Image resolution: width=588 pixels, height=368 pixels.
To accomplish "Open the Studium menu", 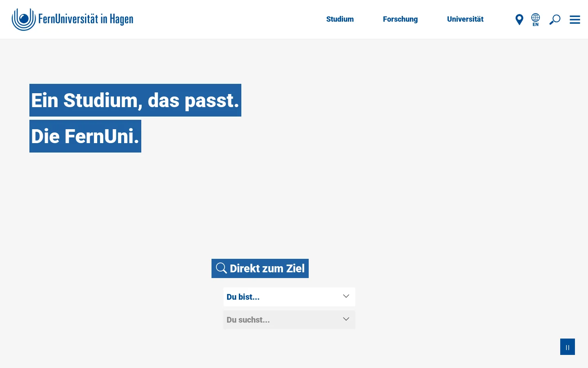I will pos(340,19).
